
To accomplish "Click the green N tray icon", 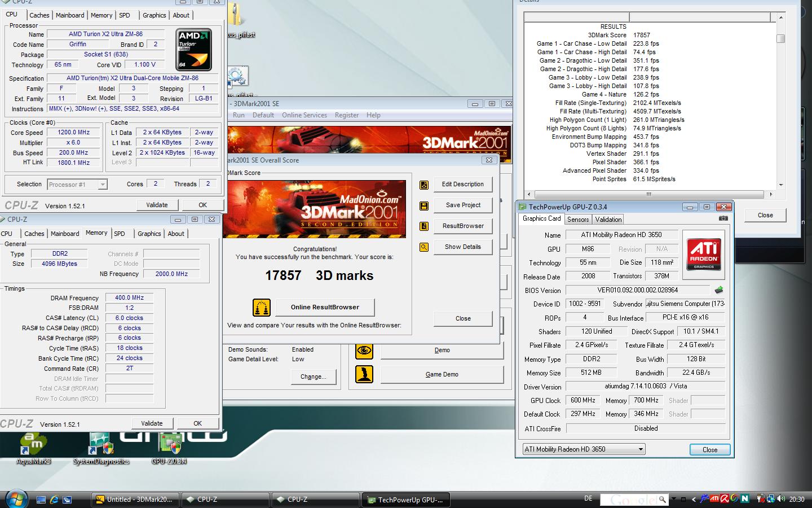I will pos(744,499).
